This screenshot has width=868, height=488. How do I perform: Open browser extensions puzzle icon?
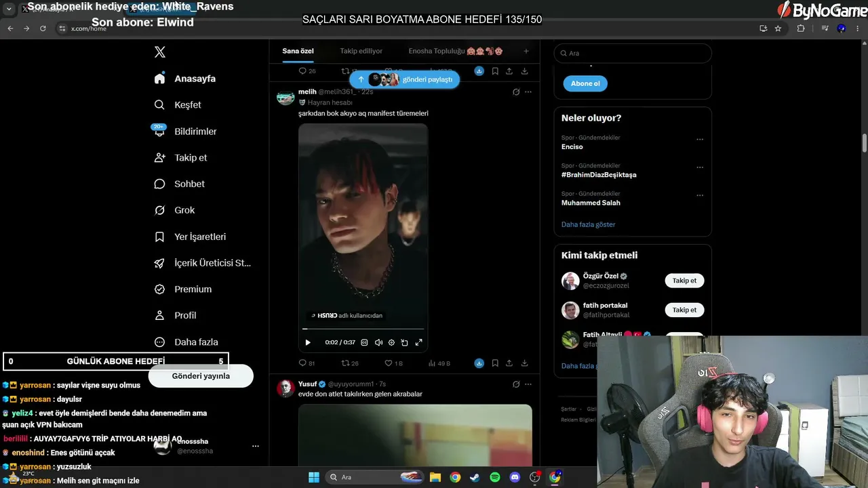tap(801, 28)
